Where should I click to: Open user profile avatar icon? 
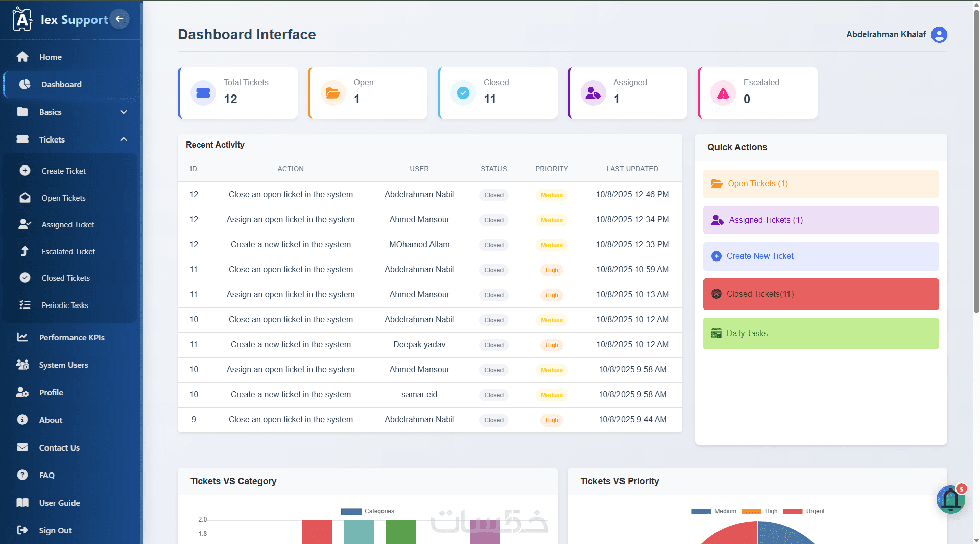pyautogui.click(x=939, y=35)
